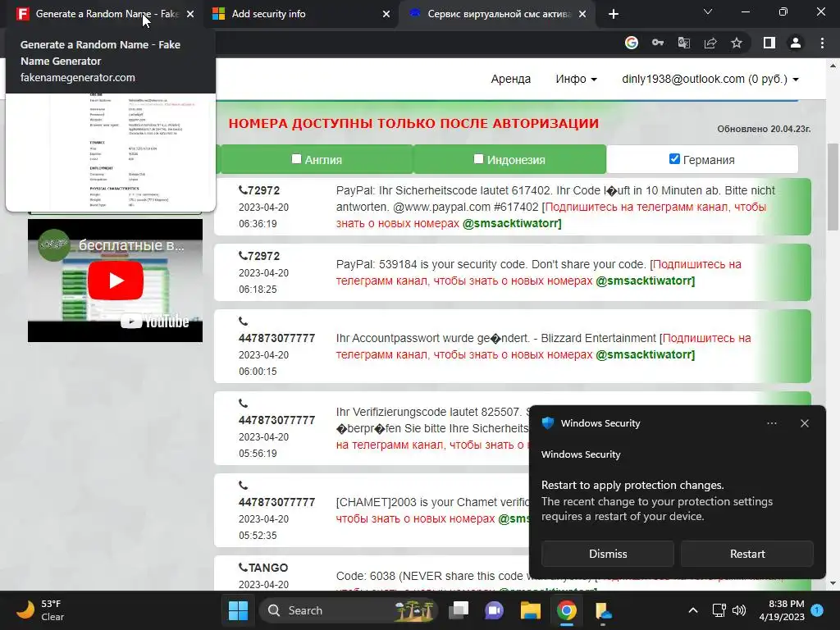Screen dimensions: 840x630
Task: Dismiss the Windows Security notification
Action: click(608, 554)
